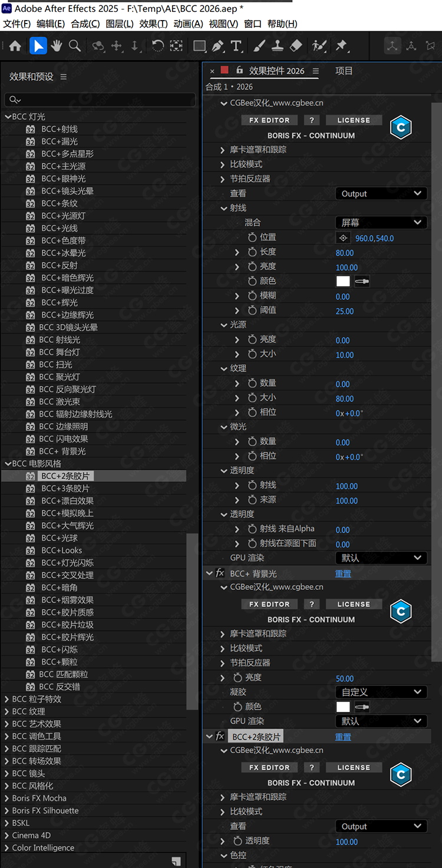Collapse the BCC 电影风格 category
Screen dimensions: 442x868
(x=8, y=464)
